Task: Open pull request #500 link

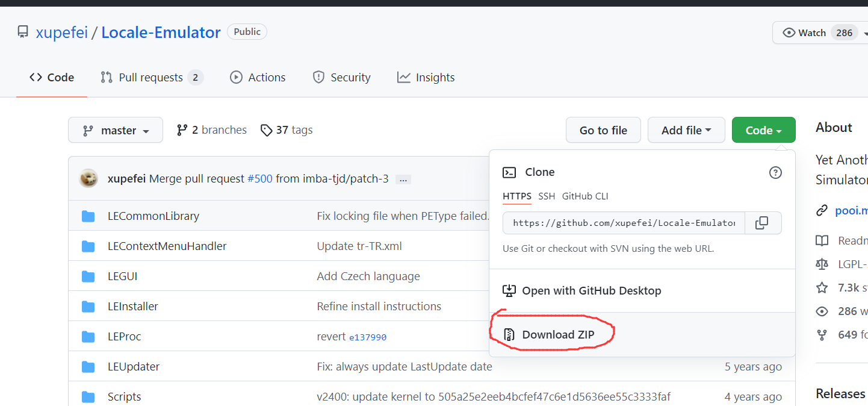Action: tap(259, 178)
